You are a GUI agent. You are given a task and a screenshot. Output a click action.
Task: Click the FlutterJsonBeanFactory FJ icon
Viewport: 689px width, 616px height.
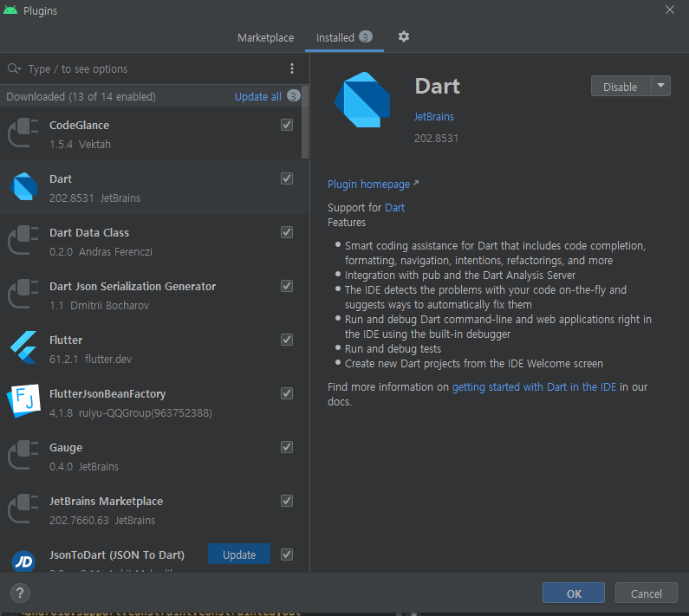click(x=24, y=401)
